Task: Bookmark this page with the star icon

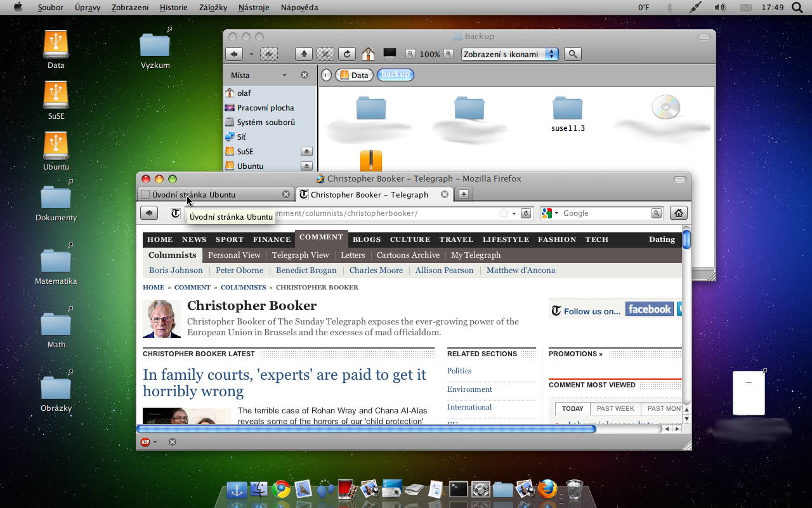Action: pos(504,213)
